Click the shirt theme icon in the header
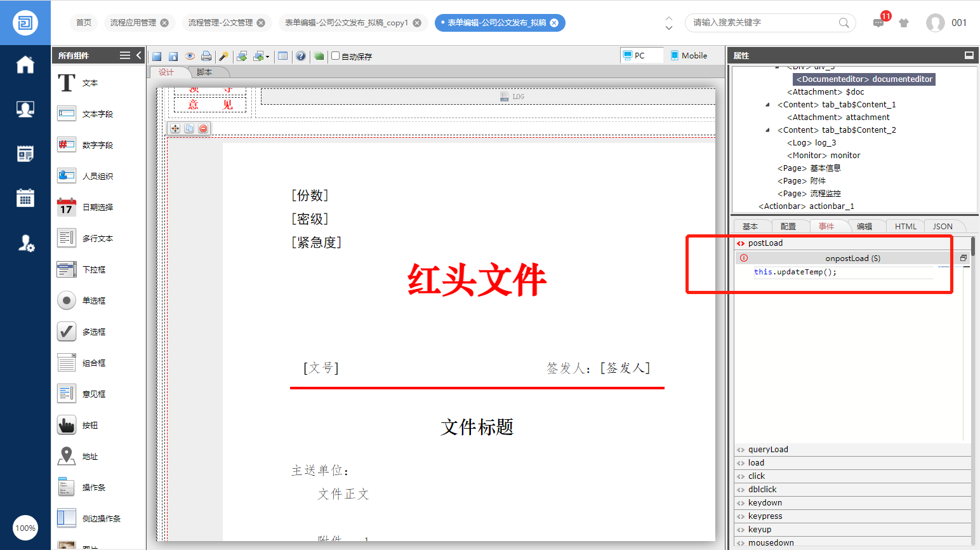Image resolution: width=980 pixels, height=550 pixels. 904,23
